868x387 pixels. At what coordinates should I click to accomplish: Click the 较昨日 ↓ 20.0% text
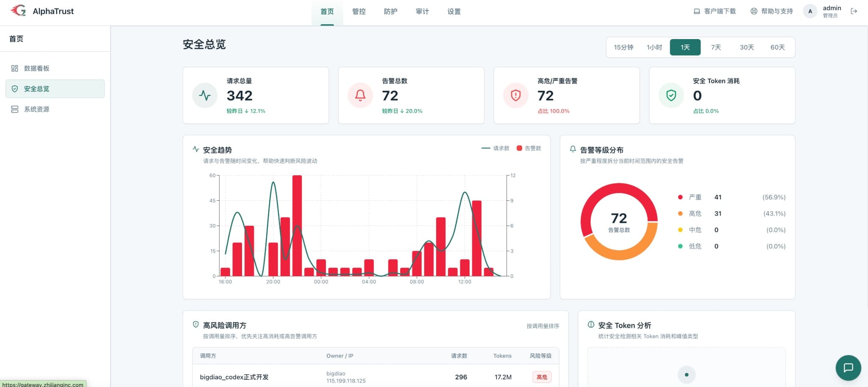tap(402, 111)
